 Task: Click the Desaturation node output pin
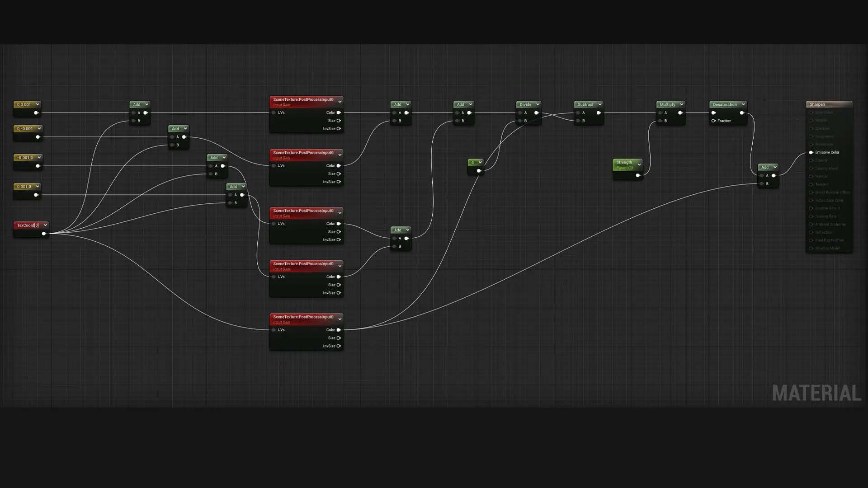[x=742, y=113]
